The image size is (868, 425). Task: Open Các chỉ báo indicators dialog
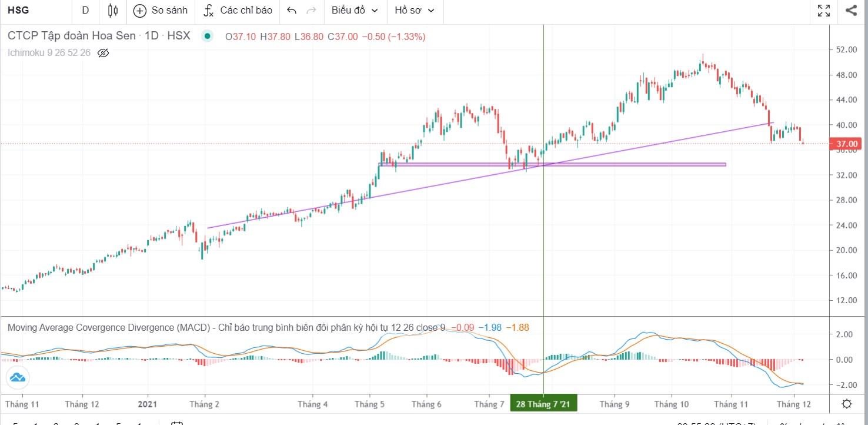click(238, 11)
